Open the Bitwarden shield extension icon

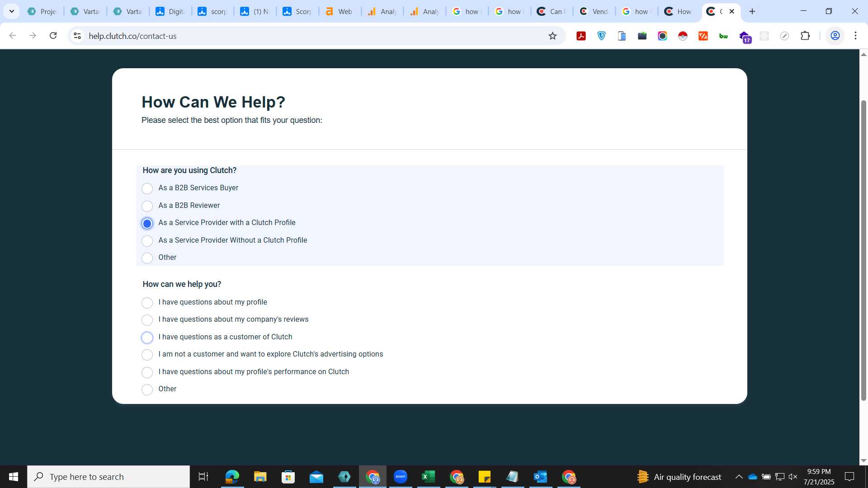(602, 36)
